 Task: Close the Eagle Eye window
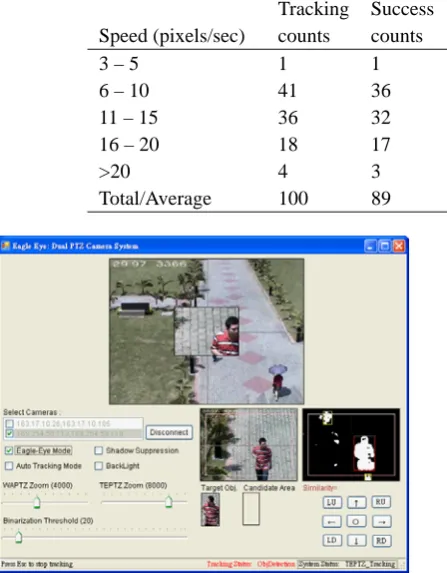pyautogui.click(x=399, y=246)
